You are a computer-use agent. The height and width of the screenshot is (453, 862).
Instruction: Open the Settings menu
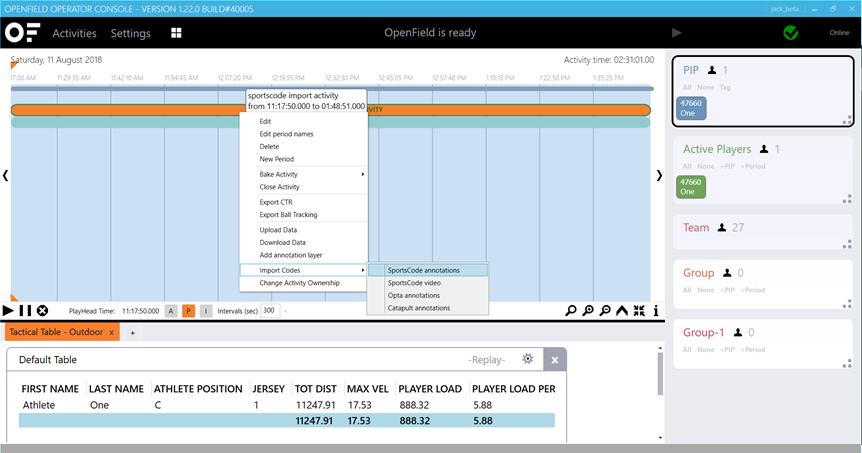click(x=130, y=33)
